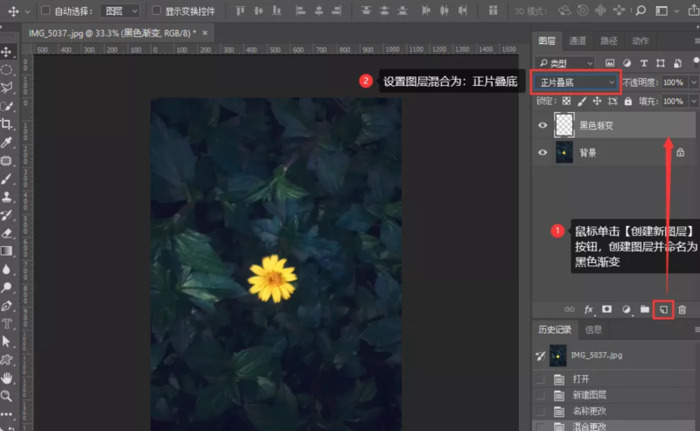Click the search magnifier icon at top right
The image size is (700, 431).
641,10
